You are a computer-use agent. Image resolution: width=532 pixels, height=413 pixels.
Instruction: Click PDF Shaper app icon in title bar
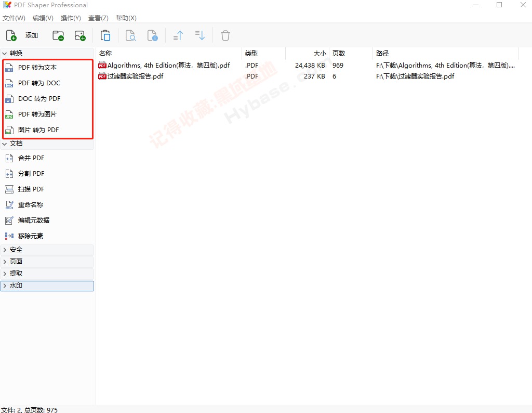point(7,5)
